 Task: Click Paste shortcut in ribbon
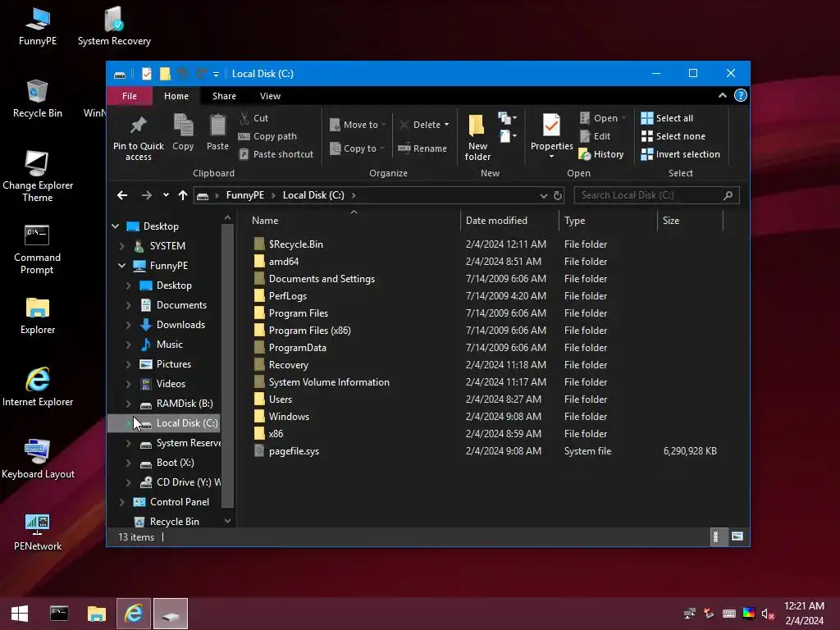pyautogui.click(x=276, y=154)
